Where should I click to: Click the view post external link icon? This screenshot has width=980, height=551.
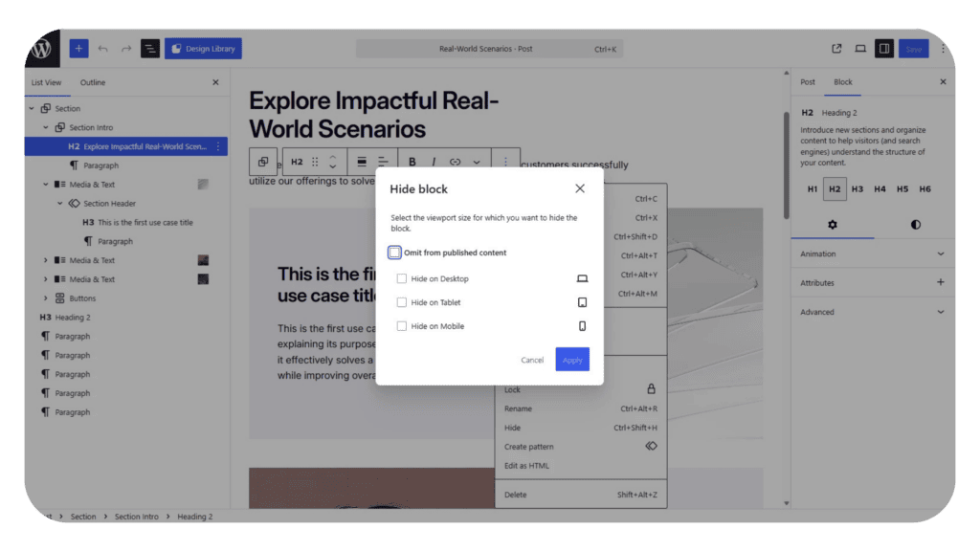[x=836, y=49]
